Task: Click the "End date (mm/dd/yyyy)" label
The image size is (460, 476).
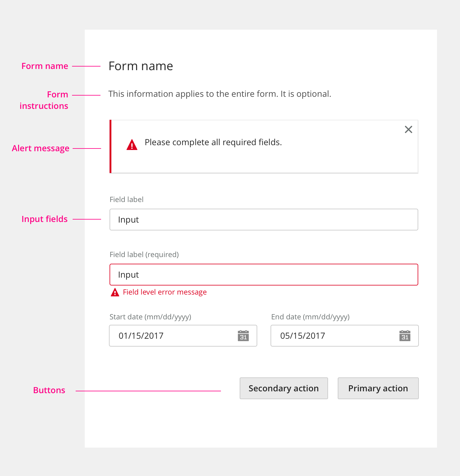Action: [x=310, y=317]
